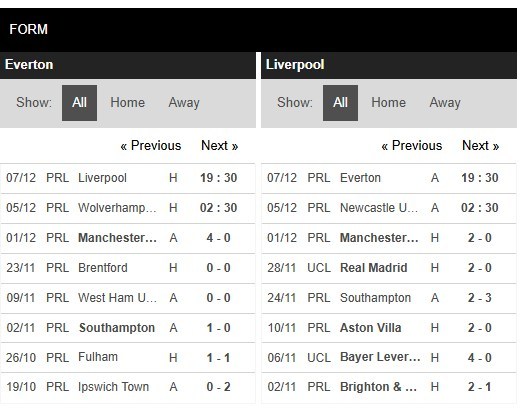Select the All filter under Everton

click(79, 103)
